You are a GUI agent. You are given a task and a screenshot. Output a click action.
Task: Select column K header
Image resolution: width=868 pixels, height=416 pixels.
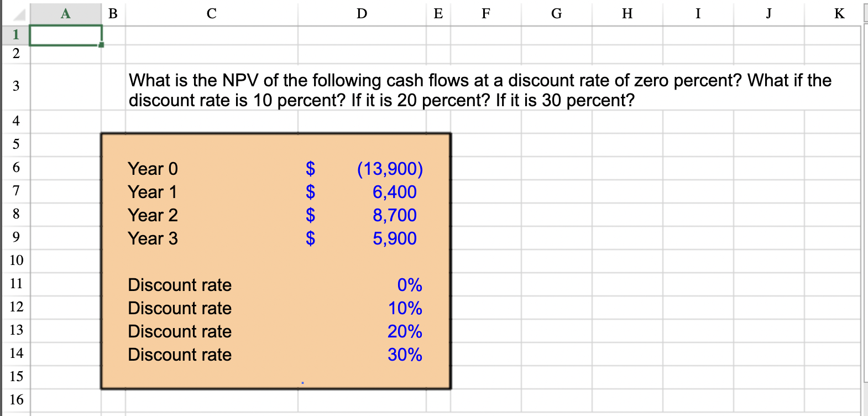coord(838,14)
